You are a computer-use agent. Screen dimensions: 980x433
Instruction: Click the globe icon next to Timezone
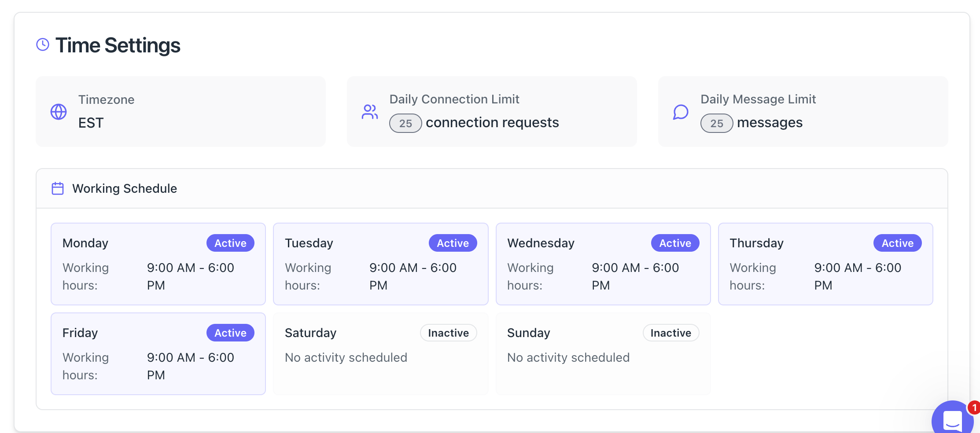click(59, 112)
